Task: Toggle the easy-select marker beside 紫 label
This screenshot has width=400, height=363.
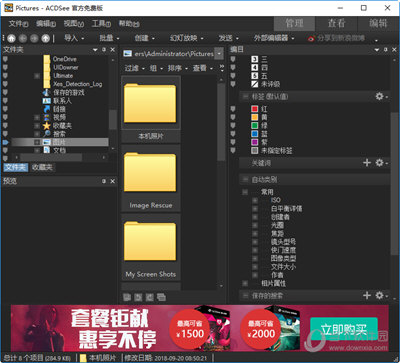Action: tap(233, 142)
